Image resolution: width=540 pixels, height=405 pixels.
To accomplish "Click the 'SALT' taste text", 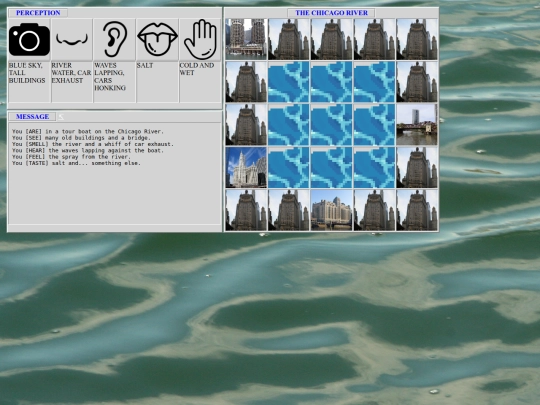I will click(x=145, y=65).
